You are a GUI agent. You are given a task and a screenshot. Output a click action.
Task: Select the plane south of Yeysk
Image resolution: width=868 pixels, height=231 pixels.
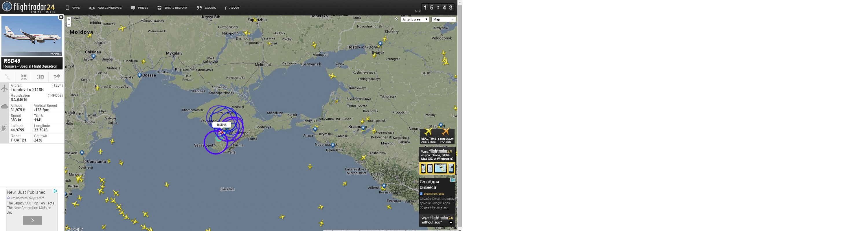332,76
